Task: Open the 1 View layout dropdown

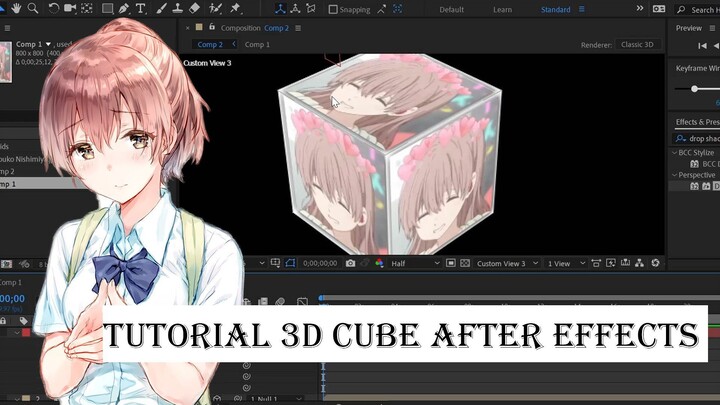Action: [566, 264]
